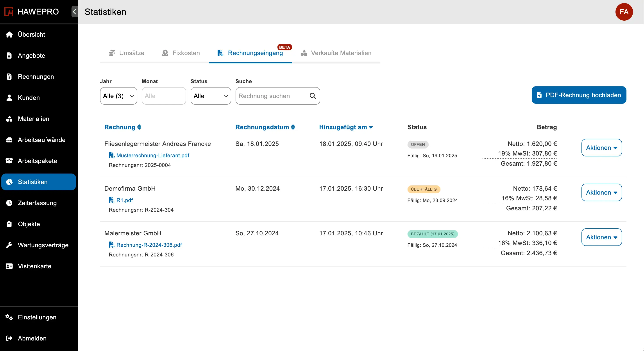Click Fällig: Mo, 23.09.2024 due date
644x351 pixels.
[x=433, y=200]
